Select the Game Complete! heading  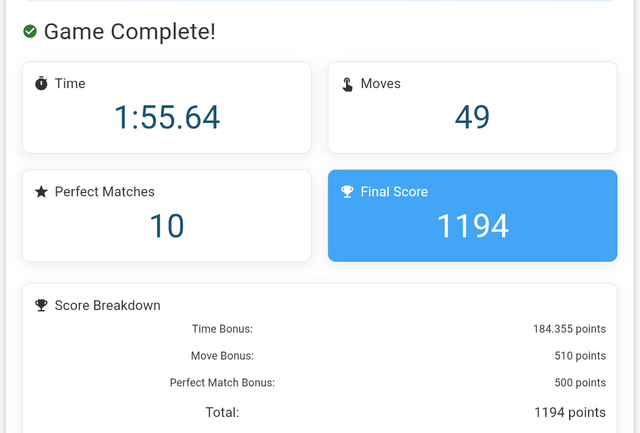[129, 31]
